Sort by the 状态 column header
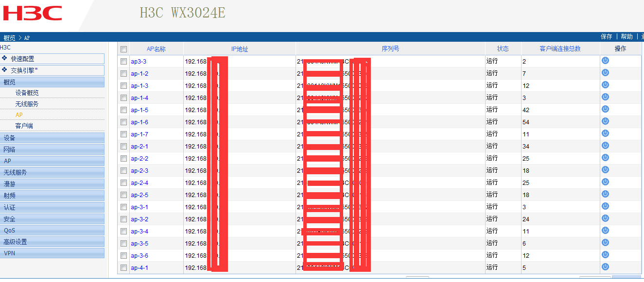 503,49
